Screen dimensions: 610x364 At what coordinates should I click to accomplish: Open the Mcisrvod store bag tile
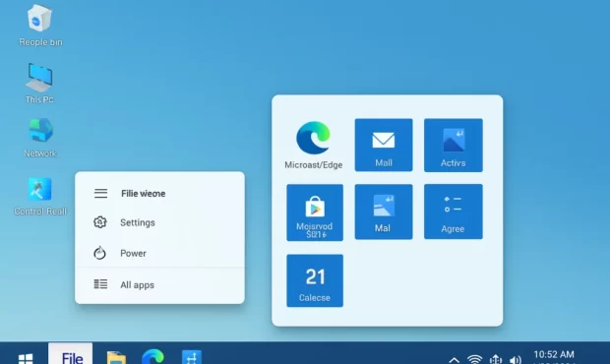315,212
